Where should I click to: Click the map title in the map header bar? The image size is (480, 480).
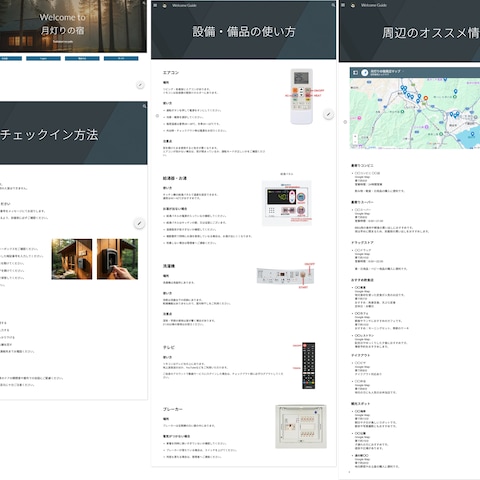(387, 71)
